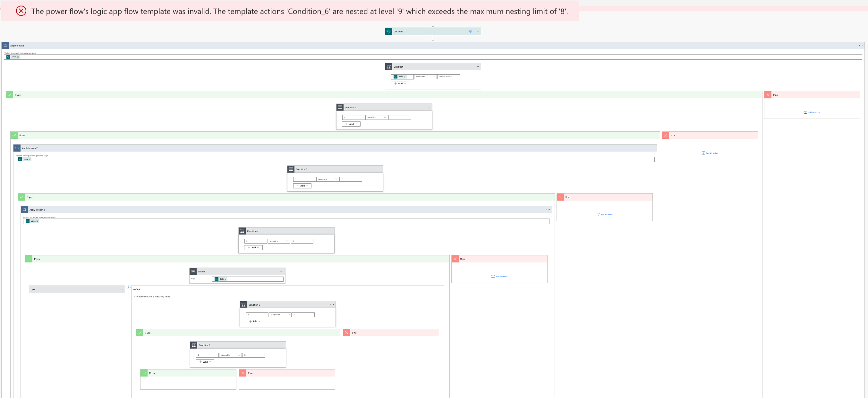Open the Condition 6 ellipsis menu
This screenshot has width=868, height=398.
click(282, 345)
